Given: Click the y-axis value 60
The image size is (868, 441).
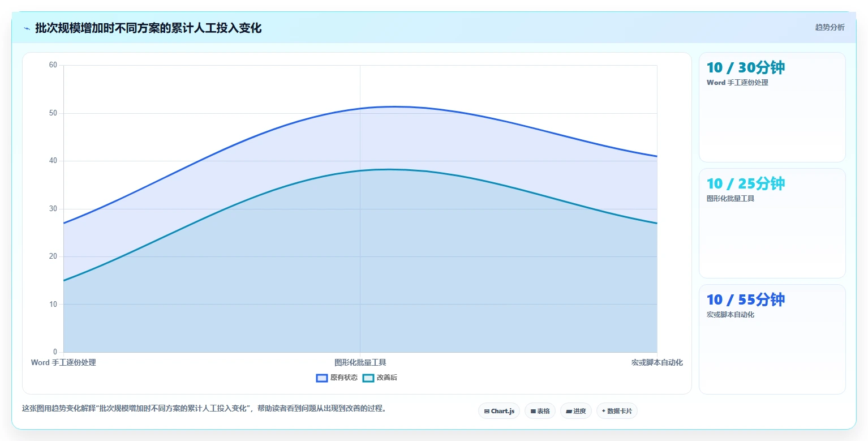Looking at the screenshot, I should tap(53, 65).
